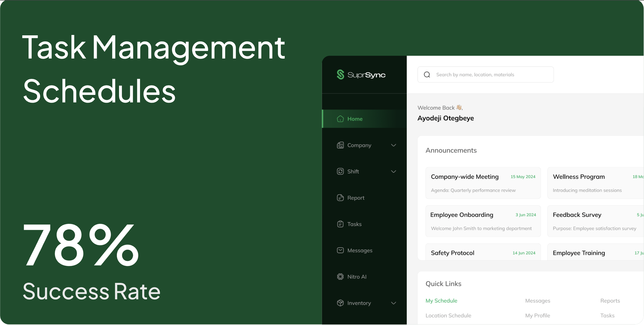Viewport: 644px width, 325px height.
Task: Open the Nitro AI menu item
Action: point(357,277)
